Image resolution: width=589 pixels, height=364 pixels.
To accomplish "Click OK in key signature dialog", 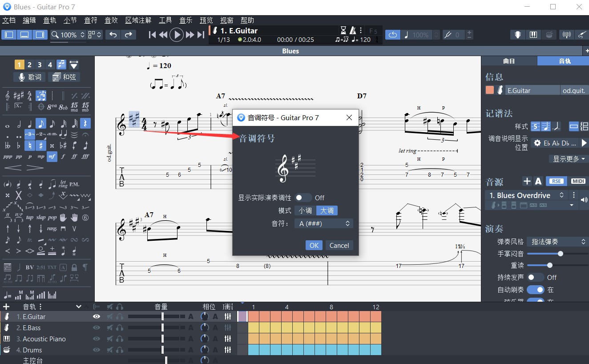I will pos(314,245).
